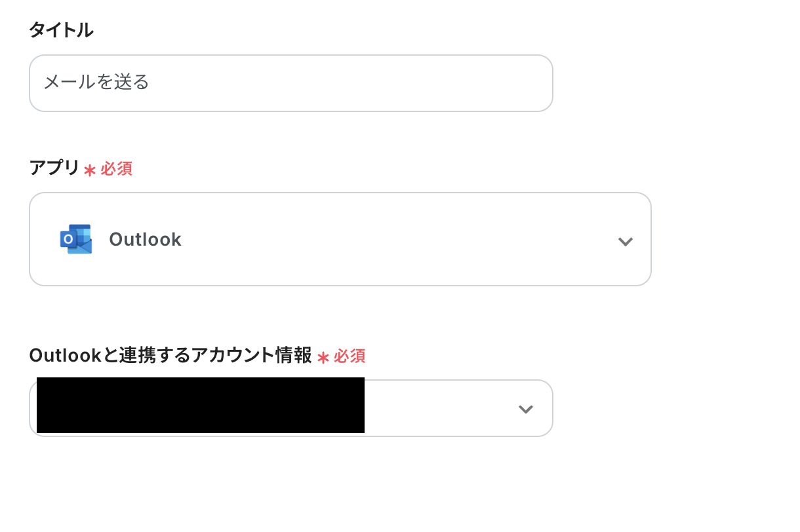Click the Outlook app icon
Screen dimensions: 800x532
[76, 239]
